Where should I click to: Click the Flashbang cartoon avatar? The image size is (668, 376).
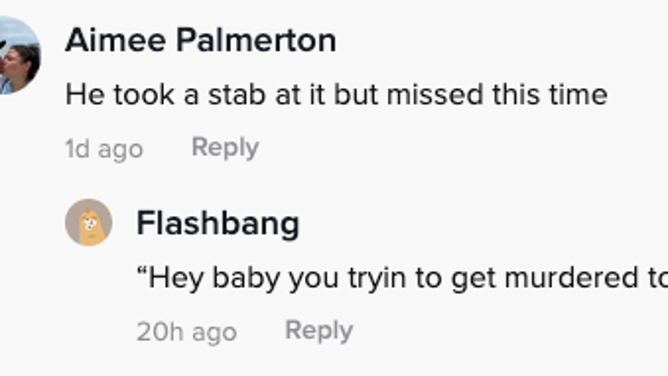coord(89,222)
